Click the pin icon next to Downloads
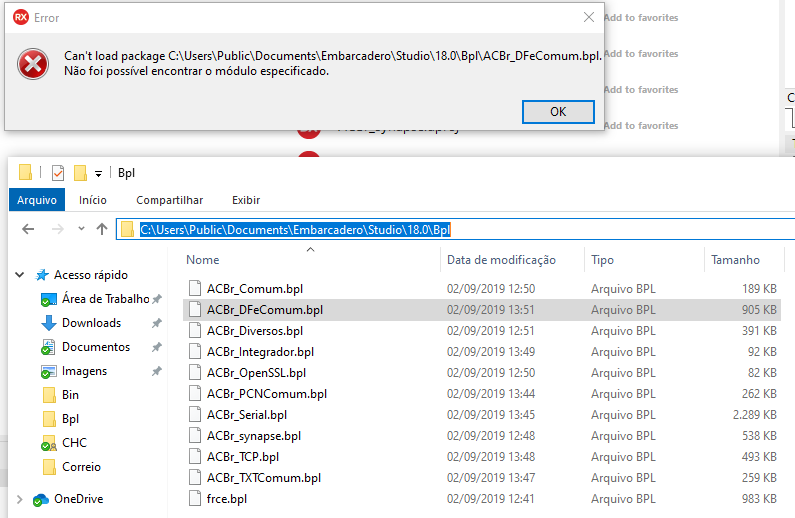The height and width of the screenshot is (518, 795). coord(157,323)
